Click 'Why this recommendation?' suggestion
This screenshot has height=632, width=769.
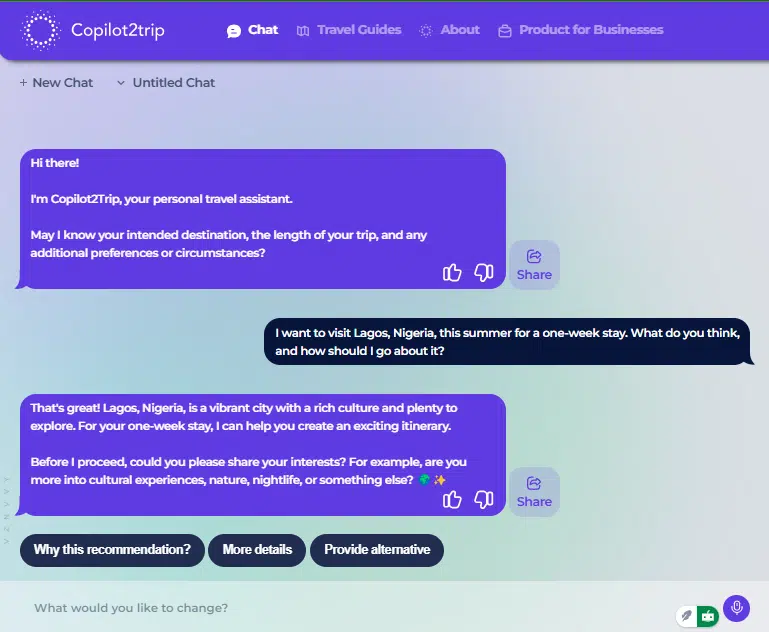112,550
